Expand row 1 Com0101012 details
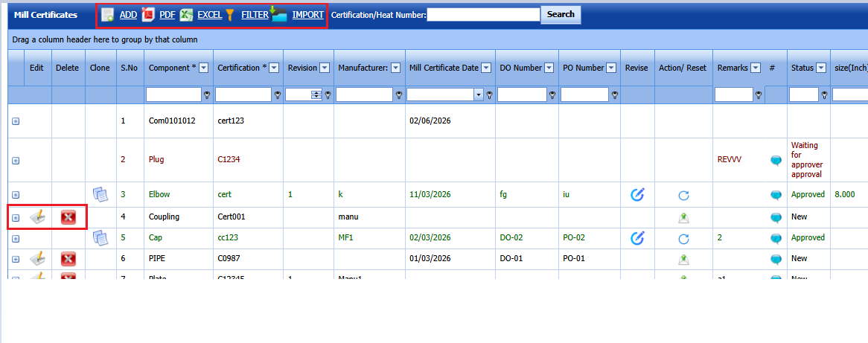868x343 pixels. tap(16, 121)
